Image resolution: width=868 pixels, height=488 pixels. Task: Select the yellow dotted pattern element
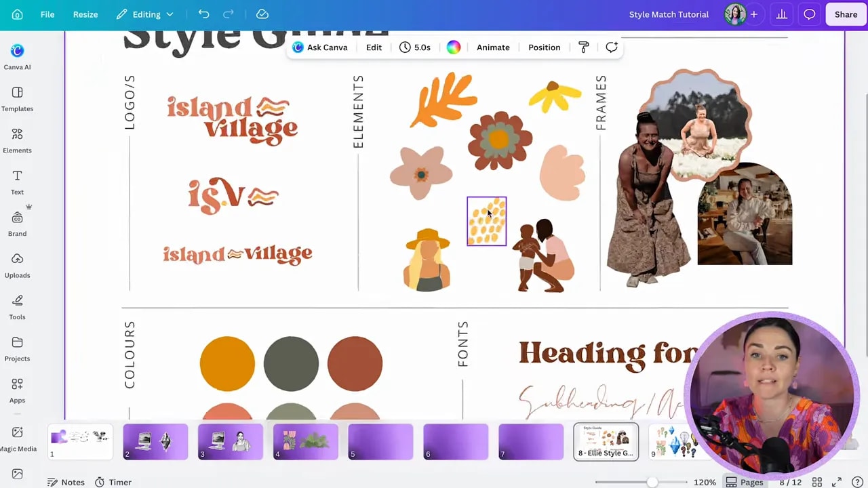[x=487, y=221]
